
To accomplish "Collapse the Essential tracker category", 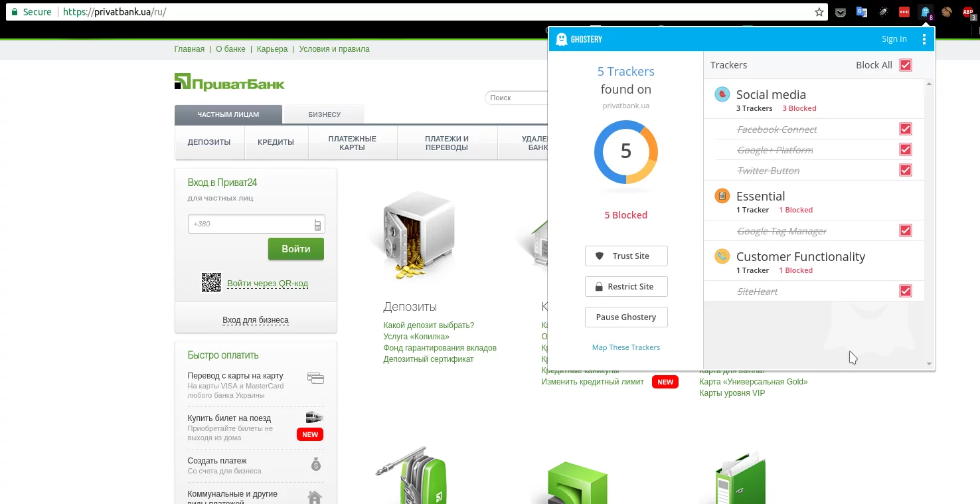I will [x=814, y=201].
